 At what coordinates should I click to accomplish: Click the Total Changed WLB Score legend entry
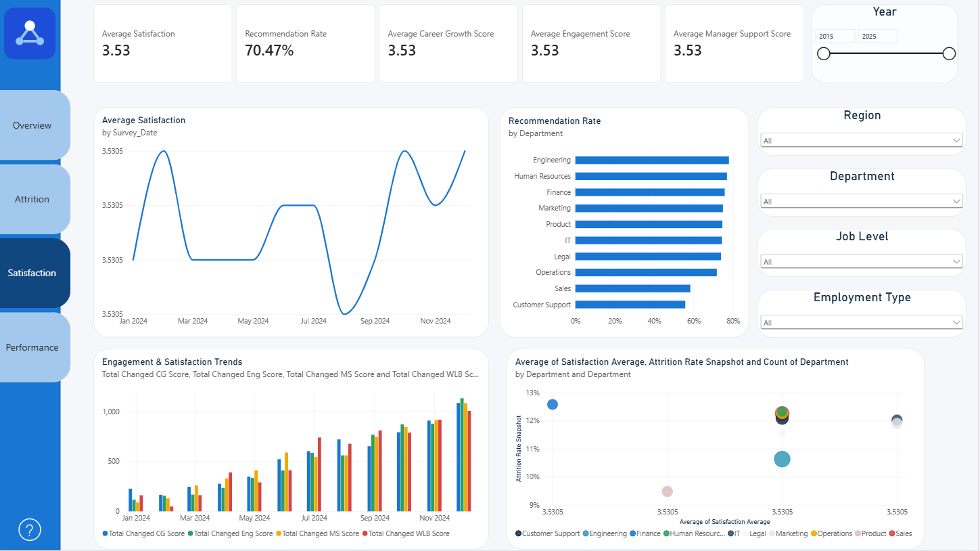pos(405,533)
